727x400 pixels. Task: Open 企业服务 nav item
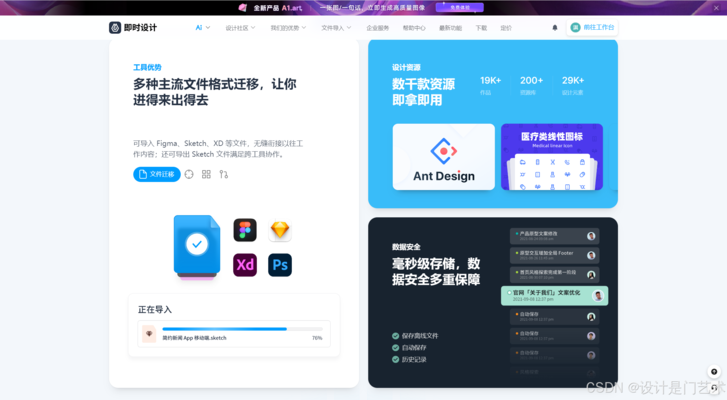point(377,28)
